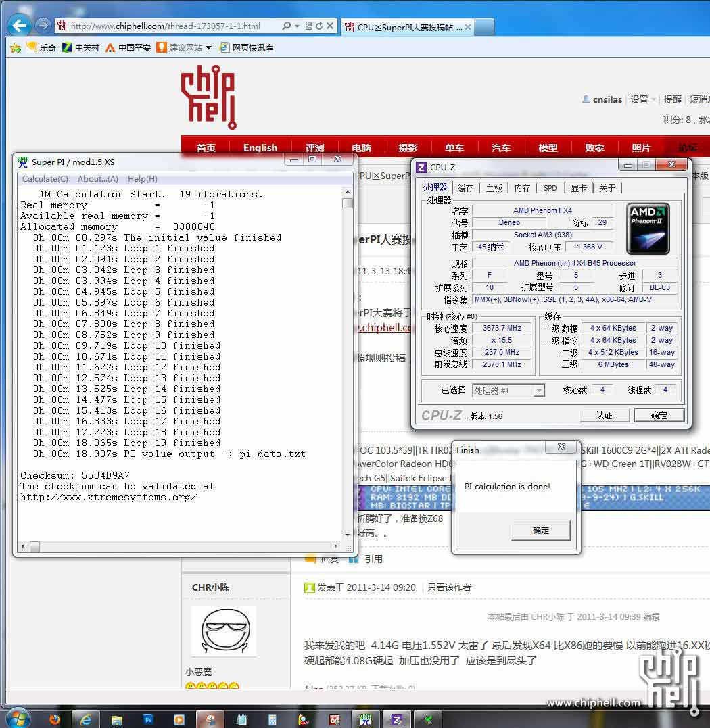Click 确定 in the Finish dialog
710x728 pixels.
[540, 530]
